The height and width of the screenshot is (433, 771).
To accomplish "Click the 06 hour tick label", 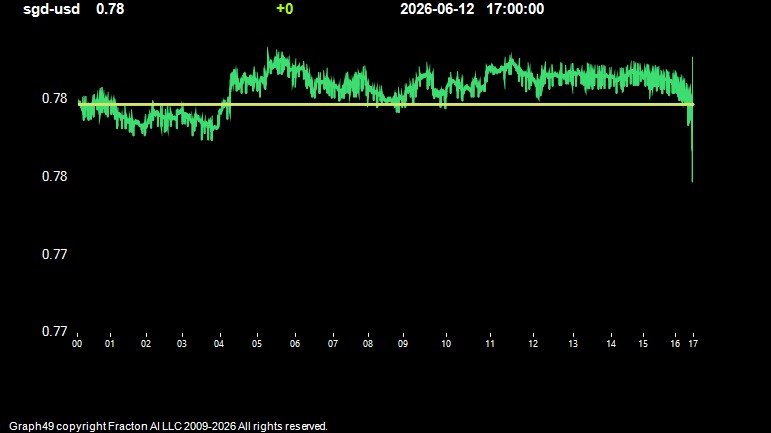I will (295, 344).
